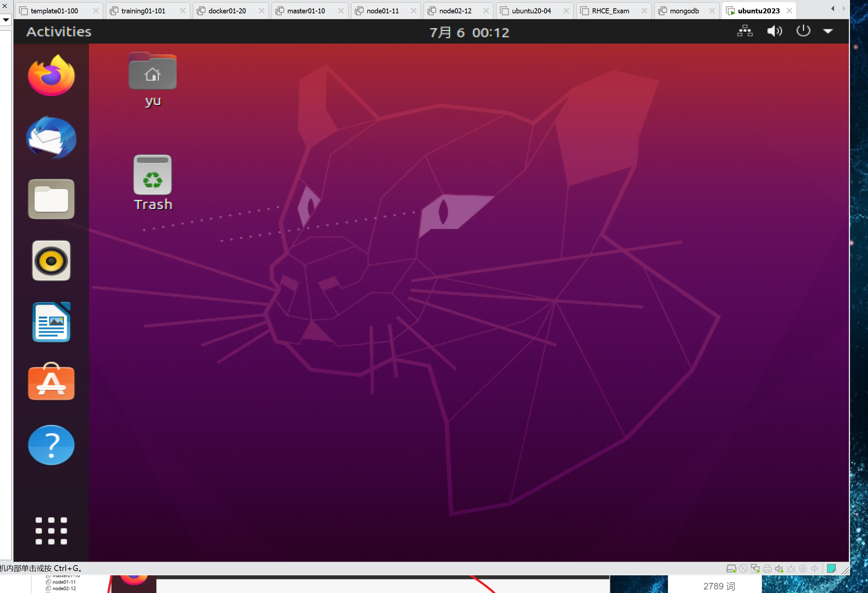The width and height of the screenshot is (868, 593).
Task: Select the Trash icon on the desktop
Action: tap(153, 183)
